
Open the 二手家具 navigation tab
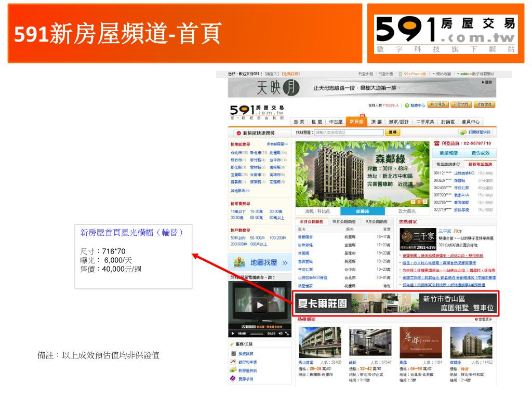425,122
